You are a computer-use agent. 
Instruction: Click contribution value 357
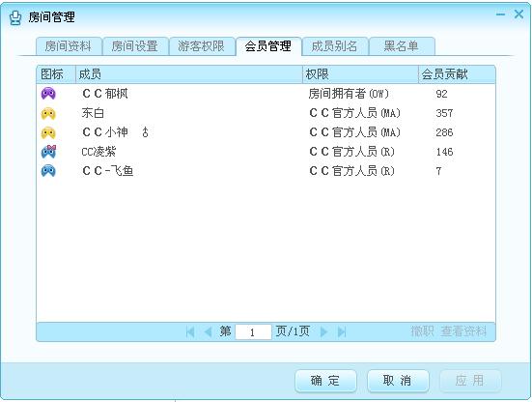(444, 113)
